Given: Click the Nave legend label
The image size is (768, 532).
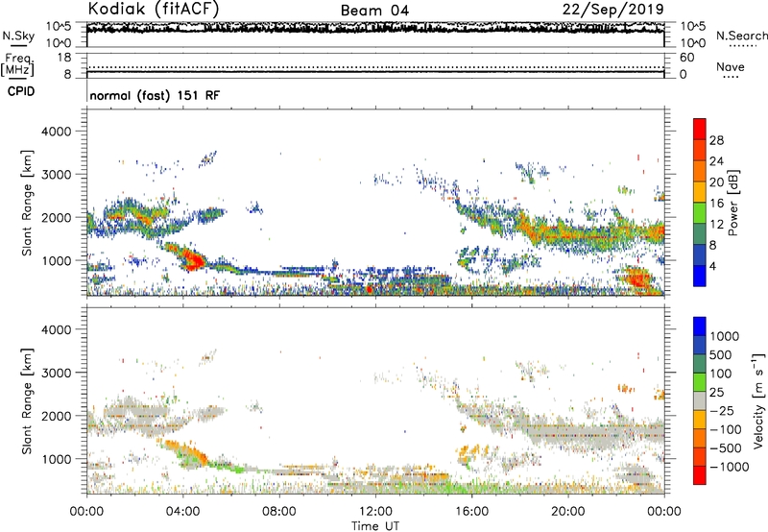Looking at the screenshot, I should (731, 66).
